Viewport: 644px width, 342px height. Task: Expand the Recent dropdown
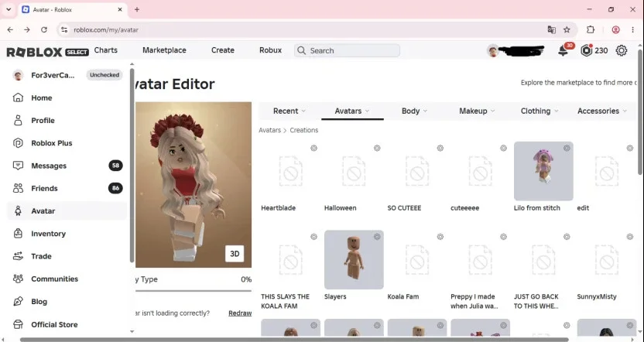289,111
